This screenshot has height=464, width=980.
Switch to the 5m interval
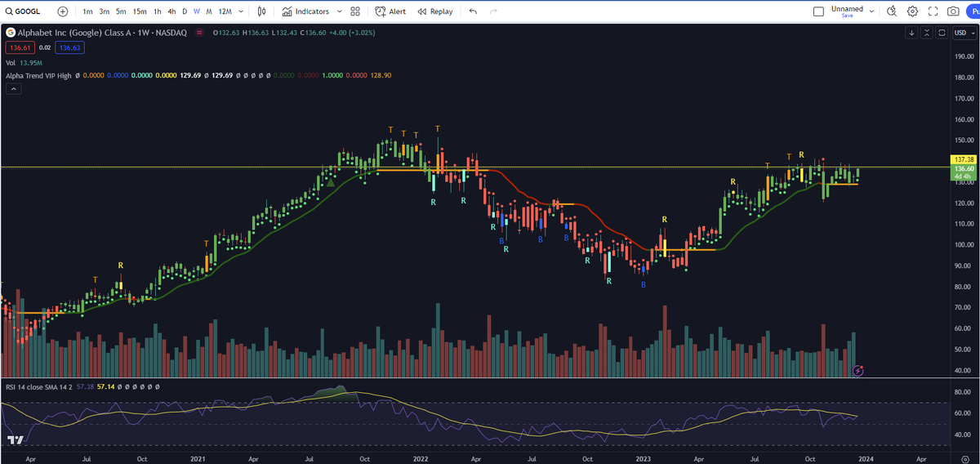tap(121, 11)
